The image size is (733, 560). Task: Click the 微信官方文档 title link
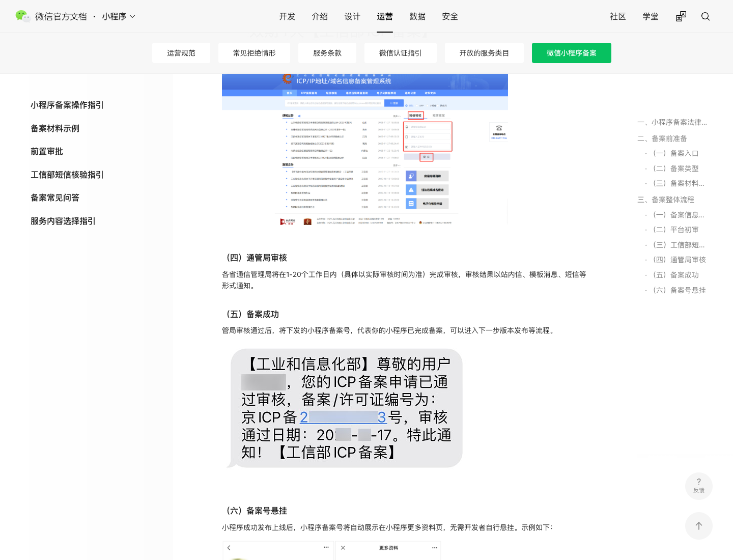(x=61, y=16)
